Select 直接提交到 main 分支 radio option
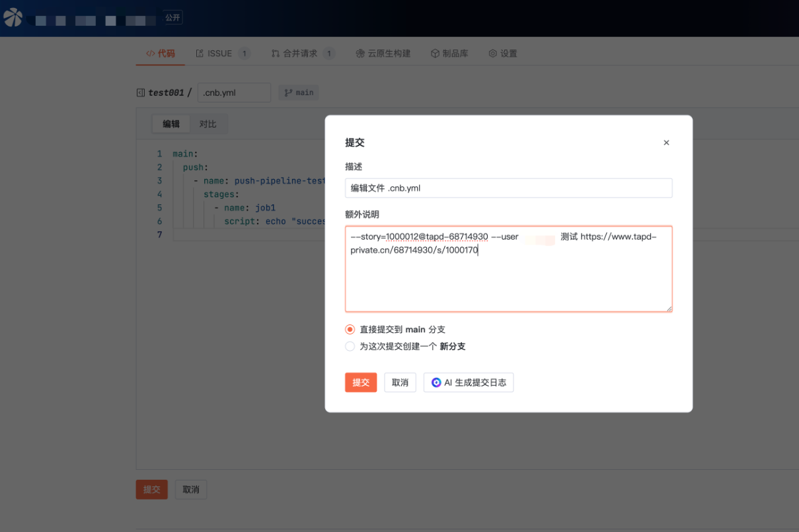Screen dimensions: 799x532 click(x=350, y=329)
